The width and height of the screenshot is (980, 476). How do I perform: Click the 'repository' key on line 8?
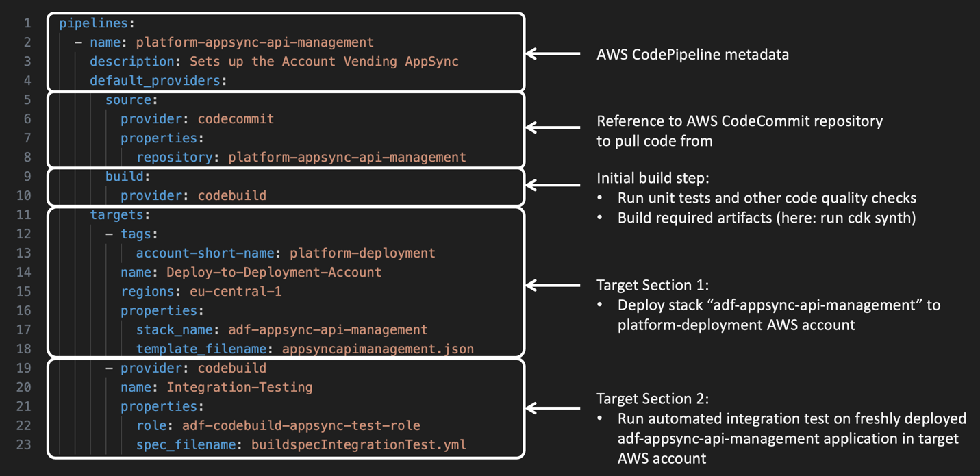[174, 158]
